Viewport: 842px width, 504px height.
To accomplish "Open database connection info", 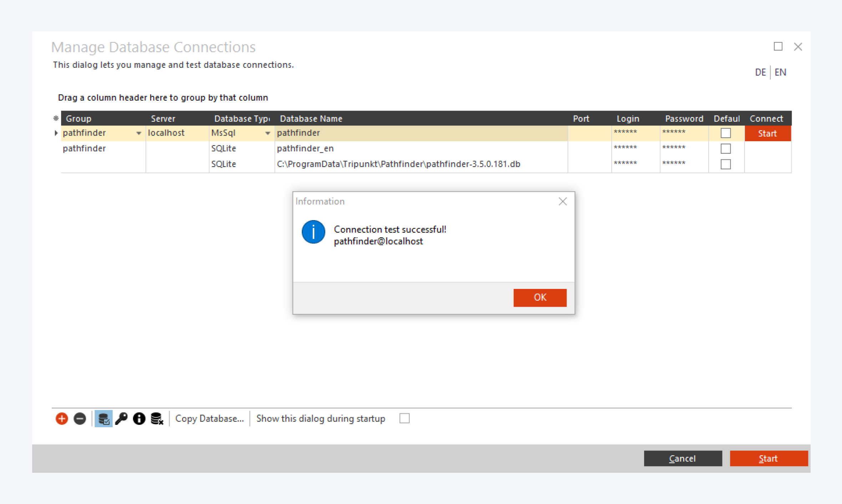I will click(139, 418).
